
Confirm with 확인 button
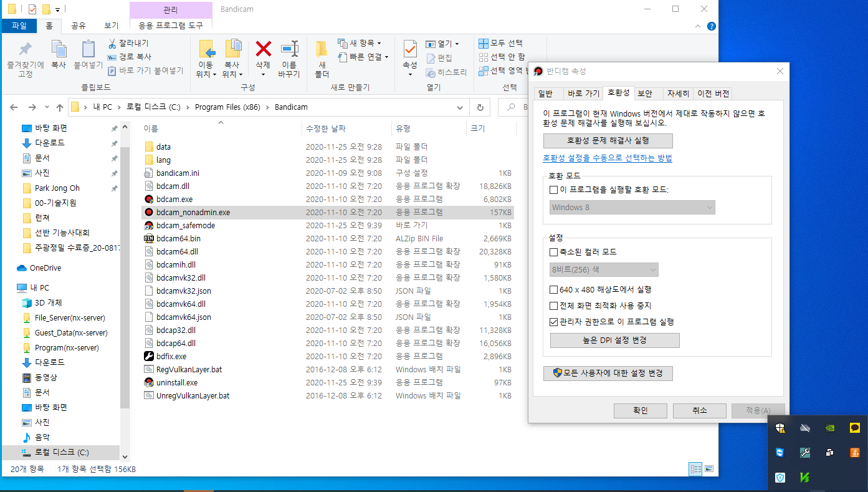(x=640, y=410)
